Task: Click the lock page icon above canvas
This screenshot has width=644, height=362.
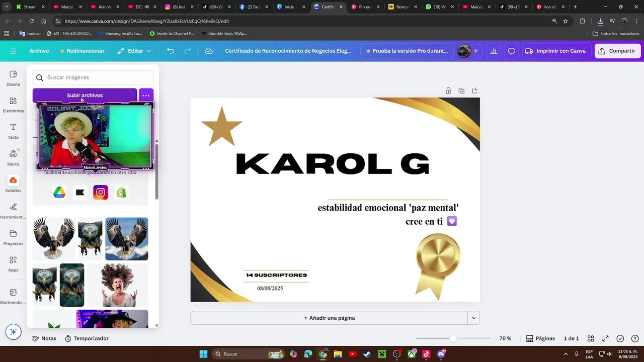Action: tap(448, 90)
